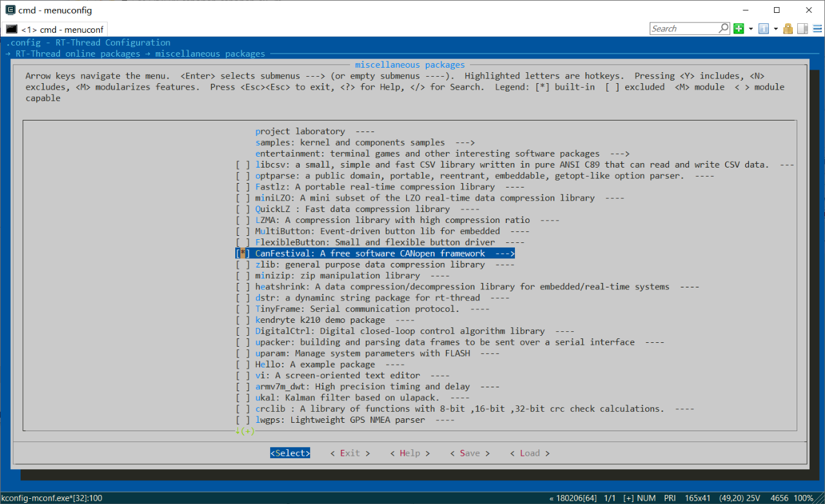Expand the samples kernel and components submenu
The height and width of the screenshot is (504, 825).
[365, 142]
